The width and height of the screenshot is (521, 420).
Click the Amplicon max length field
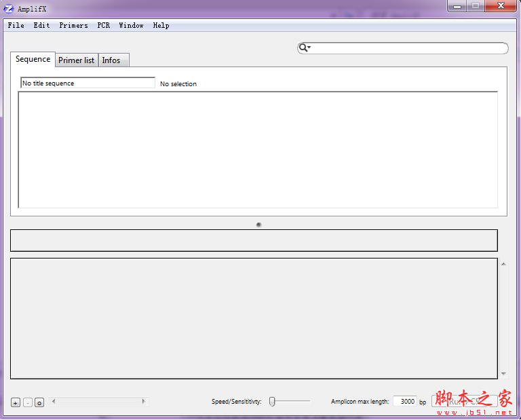pos(405,402)
